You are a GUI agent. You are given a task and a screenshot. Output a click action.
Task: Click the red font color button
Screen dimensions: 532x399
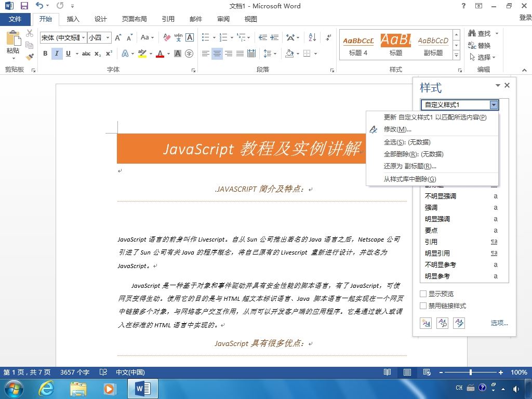[160, 54]
